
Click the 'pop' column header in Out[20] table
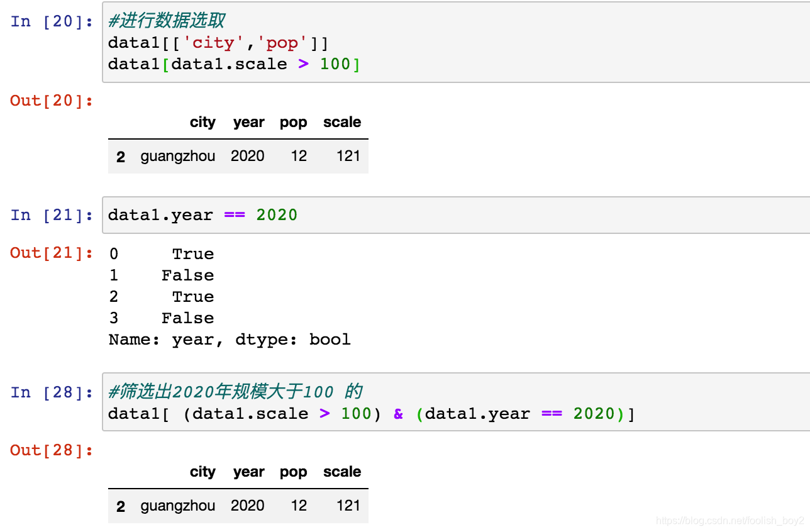[294, 123]
